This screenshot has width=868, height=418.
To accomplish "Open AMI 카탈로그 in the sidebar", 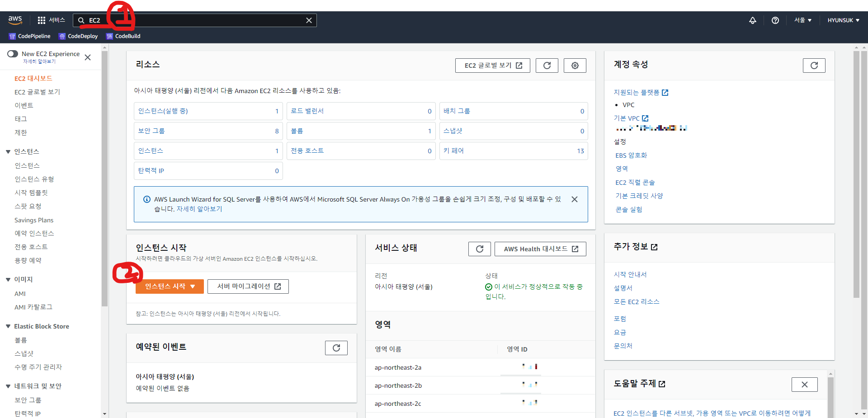I will coord(33,307).
